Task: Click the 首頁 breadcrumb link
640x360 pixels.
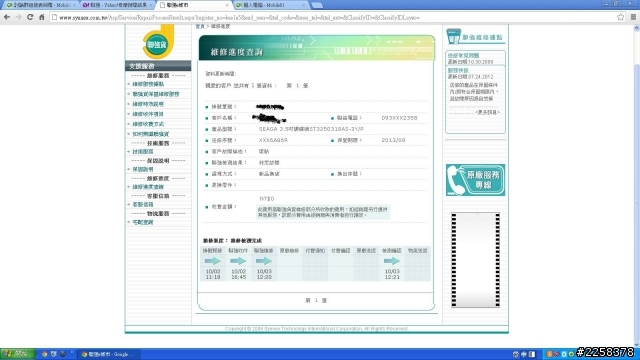Action: (x=200, y=26)
